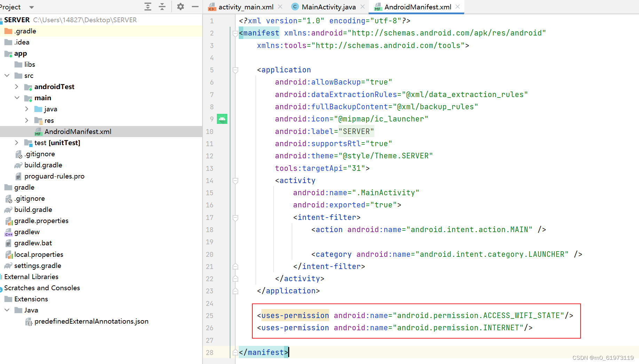The width and height of the screenshot is (639, 364).
Task: Select settings.gradle file
Action: (x=101, y=266)
